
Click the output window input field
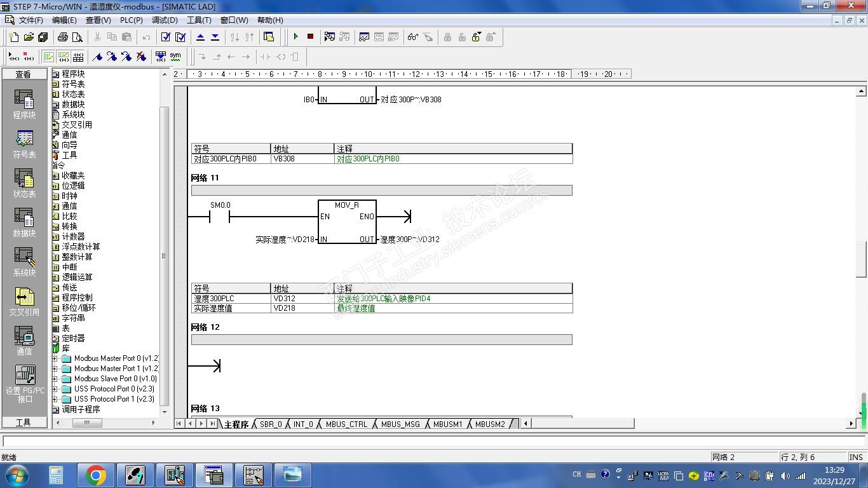coord(433,441)
